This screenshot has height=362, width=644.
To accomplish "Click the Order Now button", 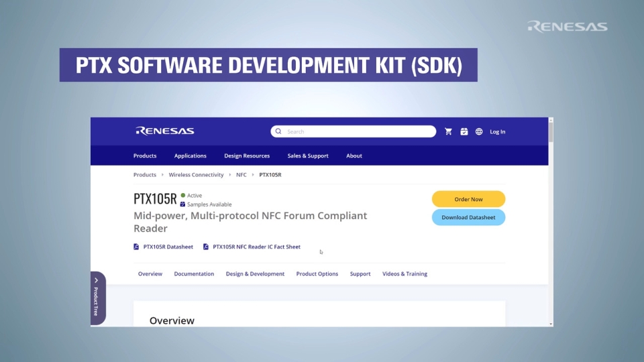I will 469,199.
